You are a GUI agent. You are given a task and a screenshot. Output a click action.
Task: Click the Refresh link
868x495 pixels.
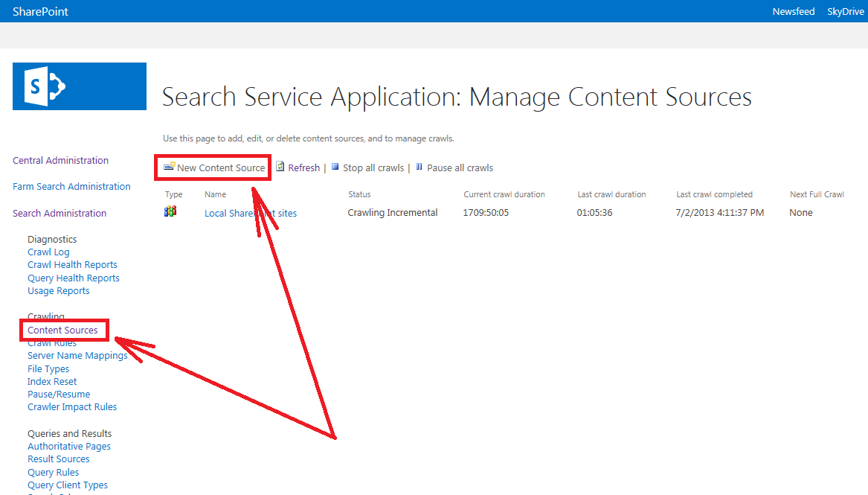pos(304,167)
